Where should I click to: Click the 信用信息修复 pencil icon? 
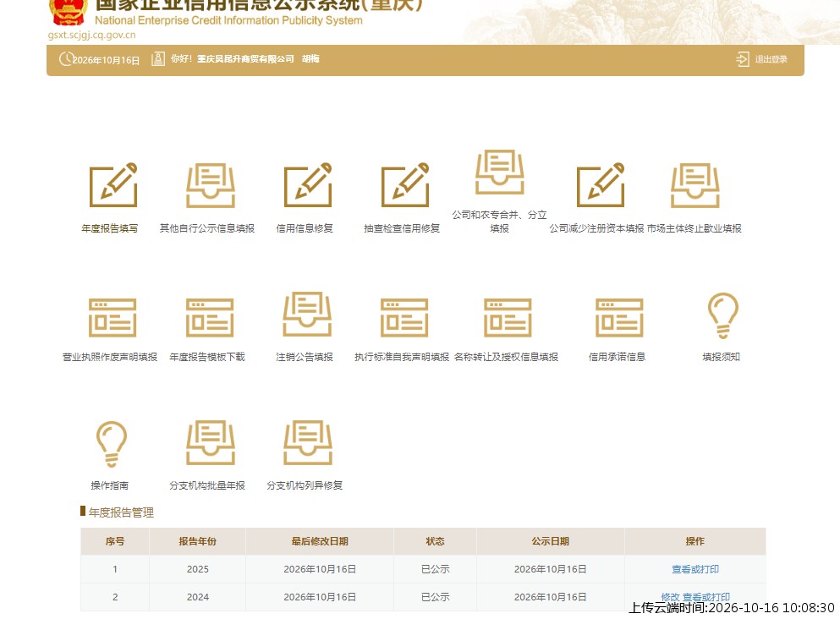tap(308, 184)
